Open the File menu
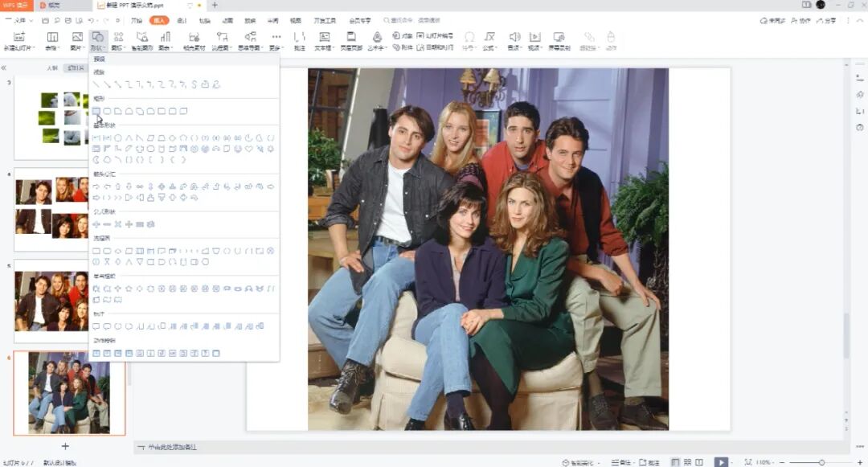The width and height of the screenshot is (868, 467). click(x=19, y=20)
